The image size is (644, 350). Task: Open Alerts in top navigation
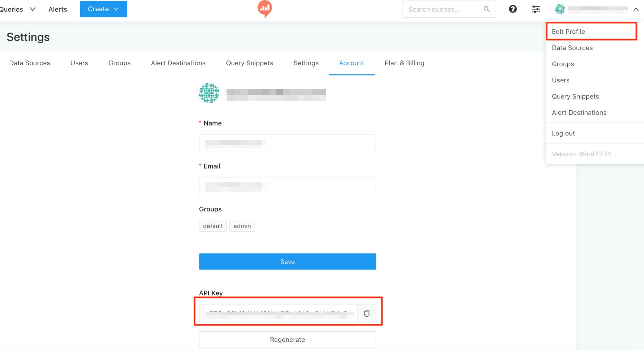(58, 9)
